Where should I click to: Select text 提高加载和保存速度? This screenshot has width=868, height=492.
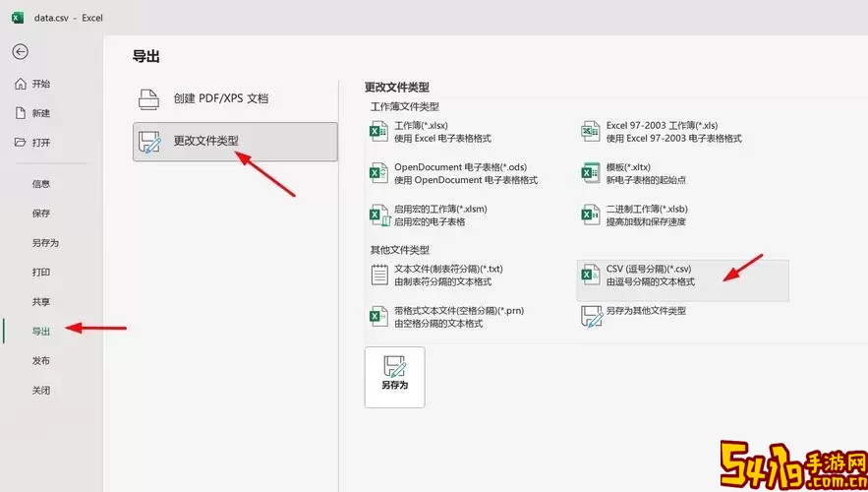tap(646, 221)
